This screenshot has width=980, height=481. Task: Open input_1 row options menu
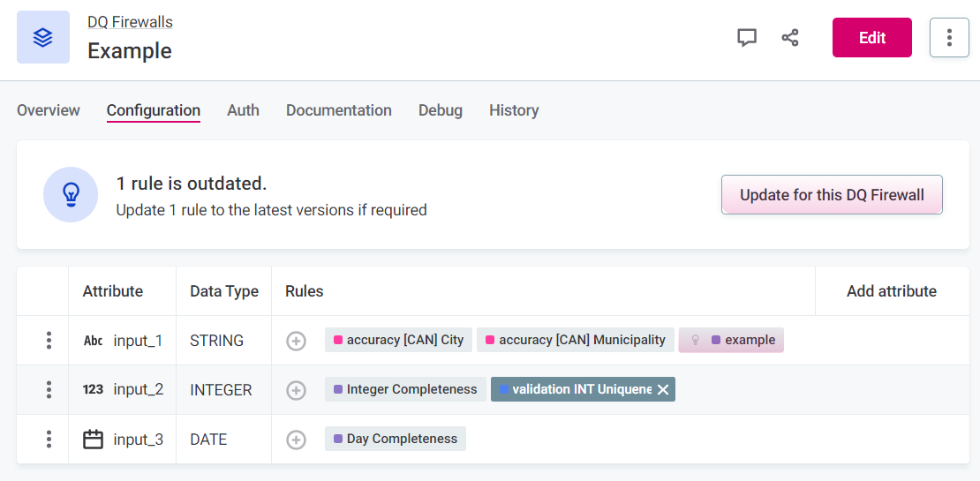point(49,341)
